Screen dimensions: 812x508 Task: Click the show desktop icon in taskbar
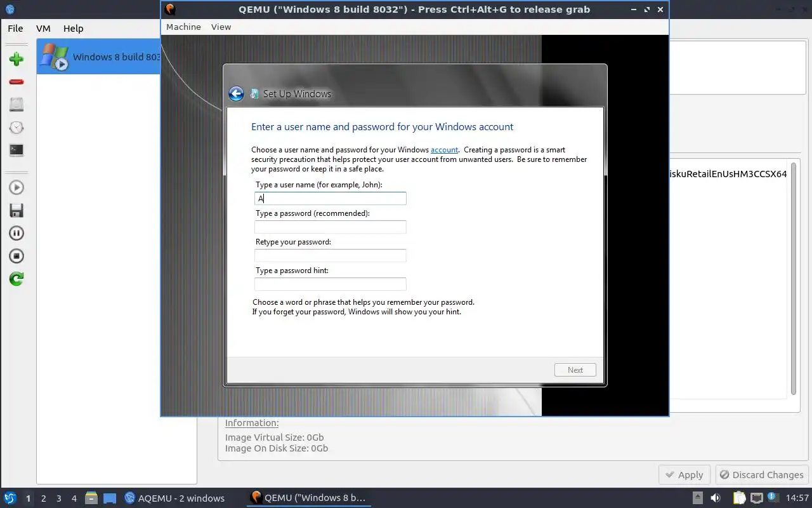click(x=110, y=498)
